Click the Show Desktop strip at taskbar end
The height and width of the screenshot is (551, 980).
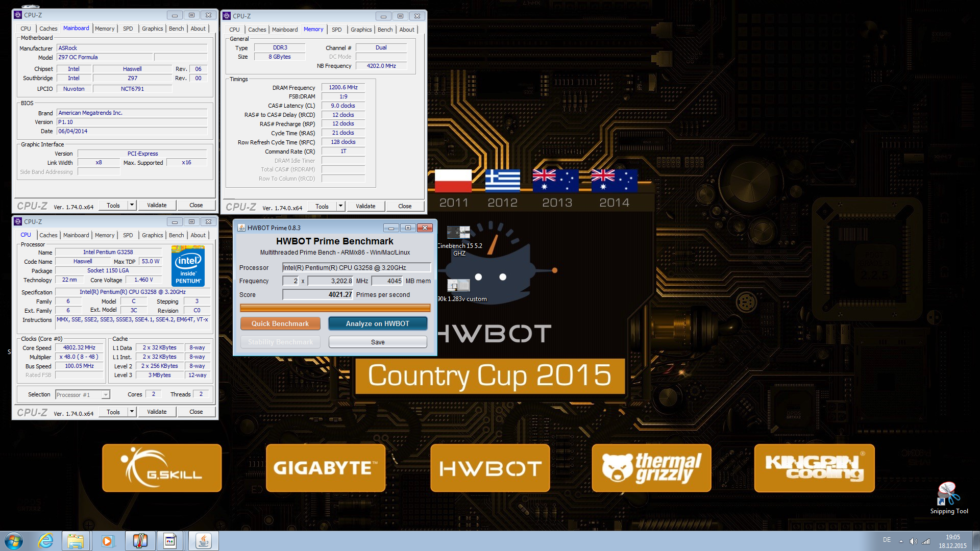(x=975, y=541)
